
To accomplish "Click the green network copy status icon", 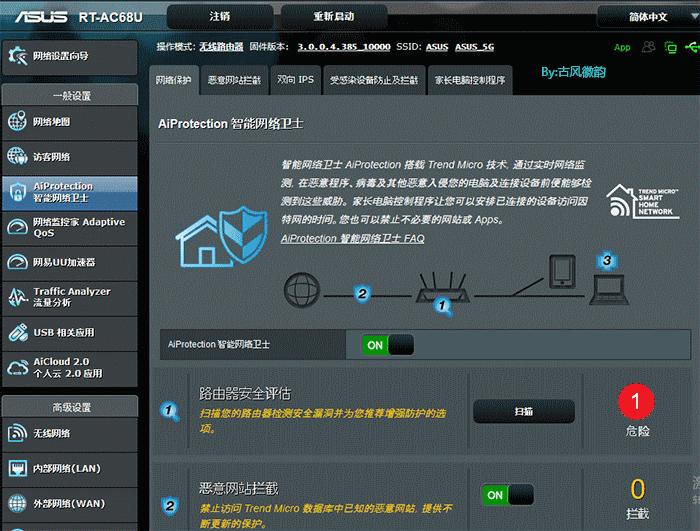I will tap(670, 47).
